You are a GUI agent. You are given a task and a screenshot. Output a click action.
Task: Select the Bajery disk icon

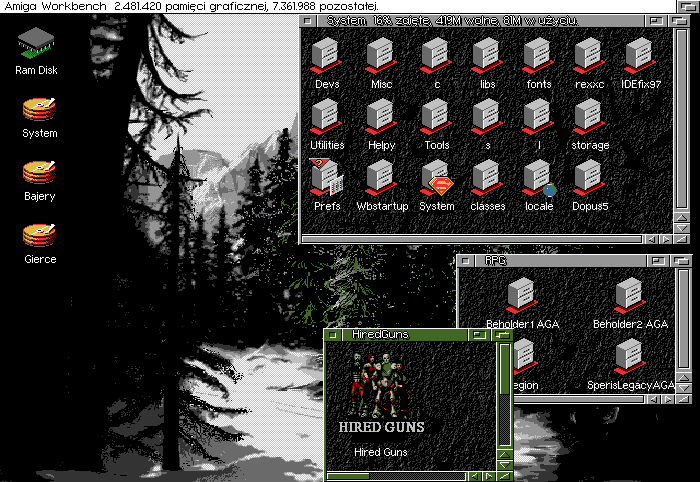(39, 180)
